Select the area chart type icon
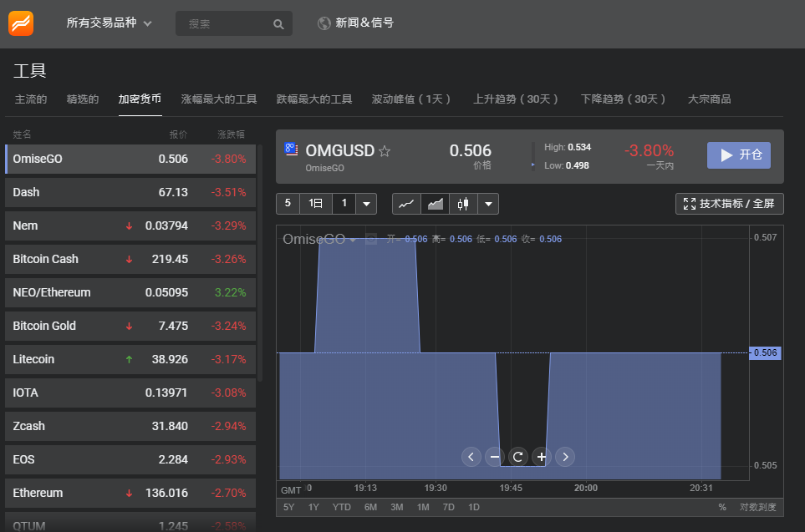 (x=435, y=204)
